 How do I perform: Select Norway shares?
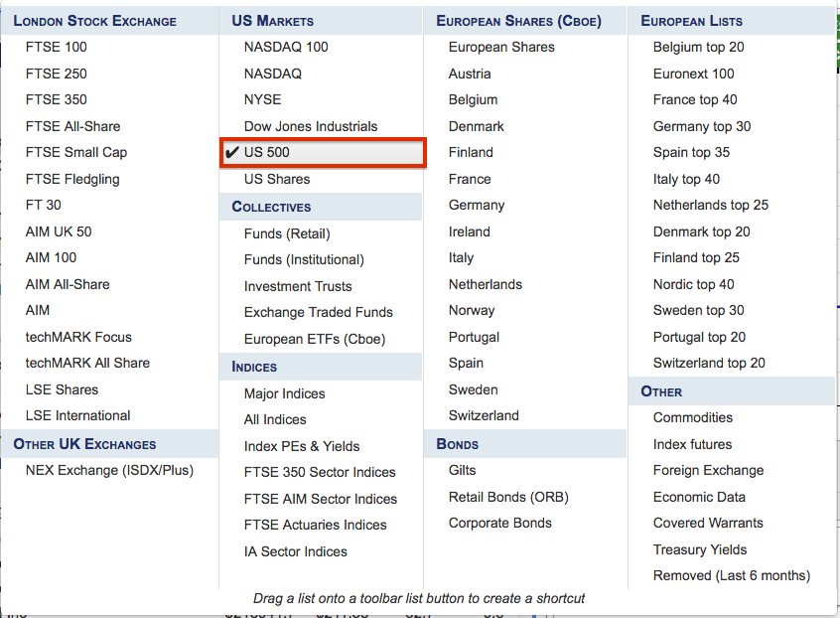pos(472,311)
